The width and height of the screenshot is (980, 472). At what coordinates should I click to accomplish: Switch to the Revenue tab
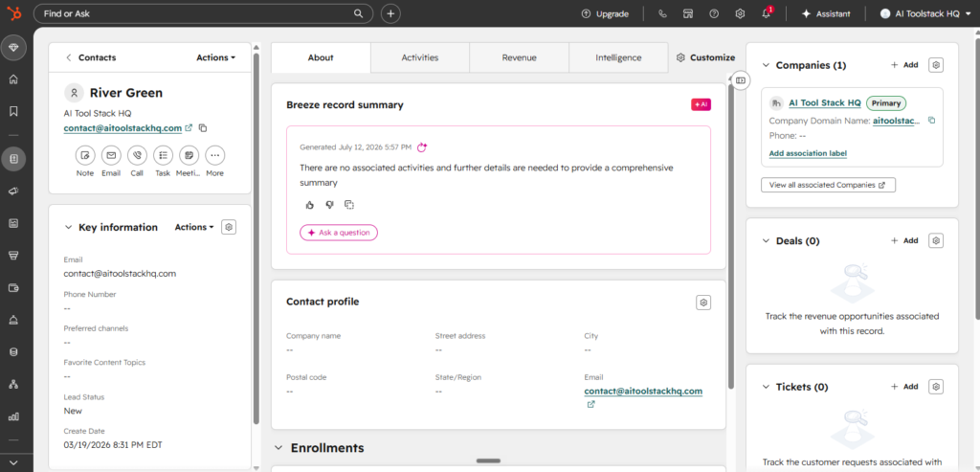pyautogui.click(x=520, y=57)
